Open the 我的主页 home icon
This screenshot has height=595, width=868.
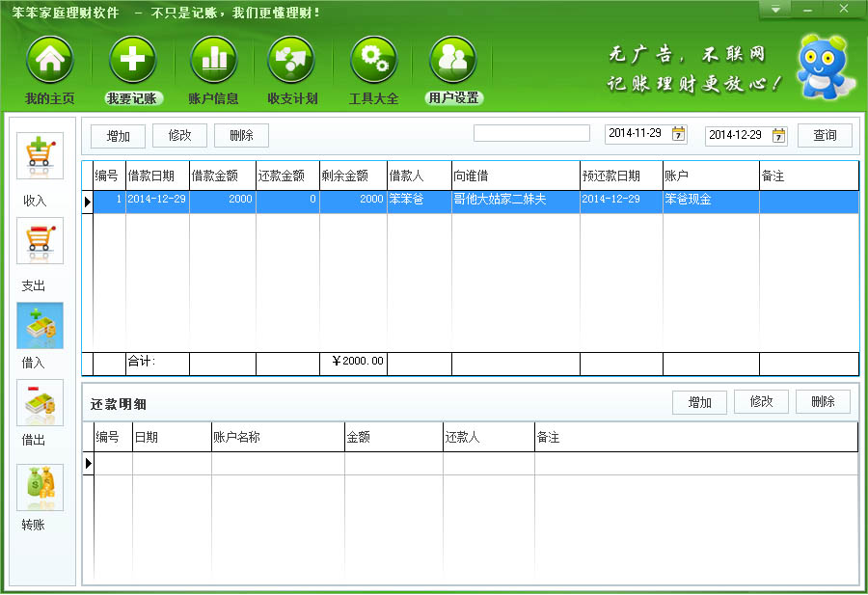(49, 62)
